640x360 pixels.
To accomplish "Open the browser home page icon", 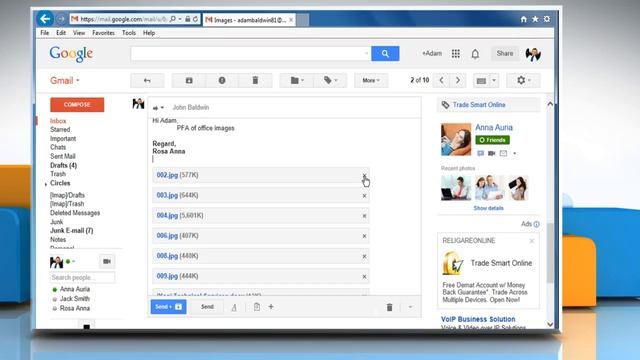I will (523, 19).
